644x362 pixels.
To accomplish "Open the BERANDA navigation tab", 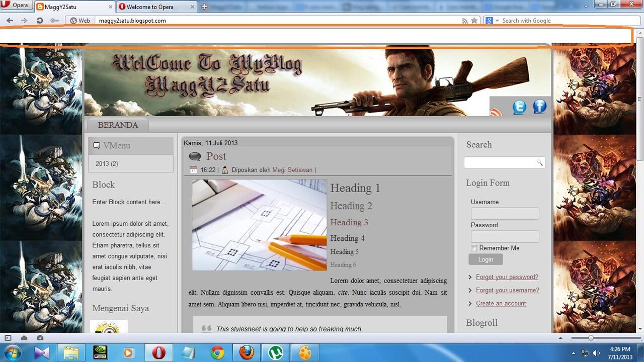I will click(118, 125).
